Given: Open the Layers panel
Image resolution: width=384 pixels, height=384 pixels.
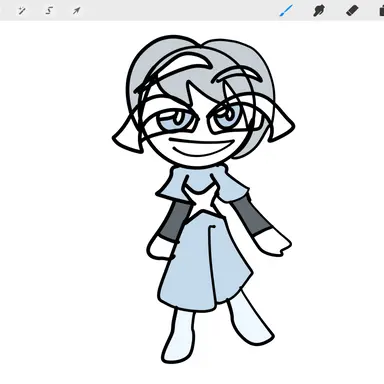Looking at the screenshot, I should click(x=382, y=11).
